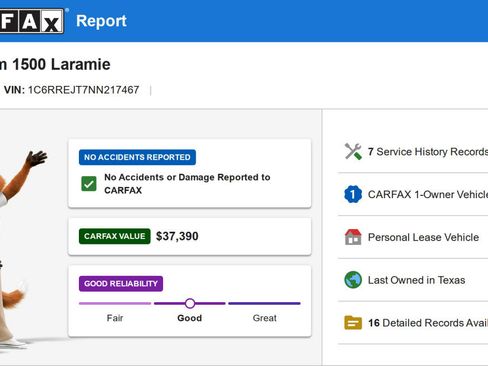The width and height of the screenshot is (488, 366).
Task: Click the Great reliability label
Action: (x=265, y=318)
